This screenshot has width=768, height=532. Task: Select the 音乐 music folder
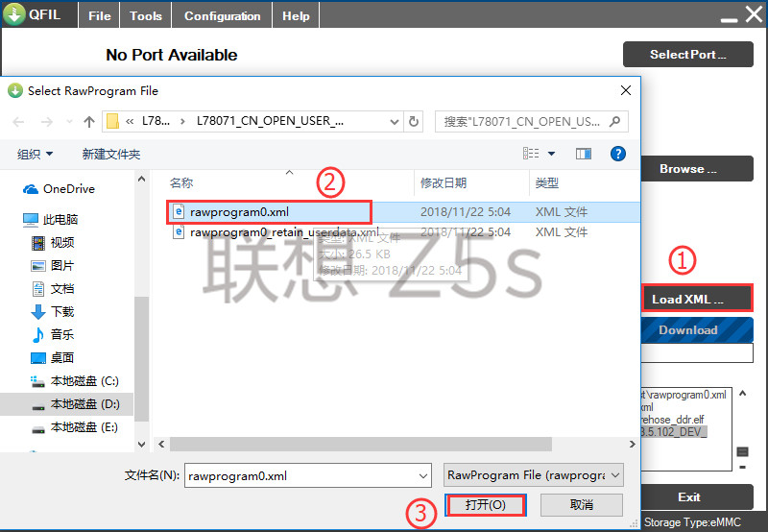pyautogui.click(x=62, y=334)
